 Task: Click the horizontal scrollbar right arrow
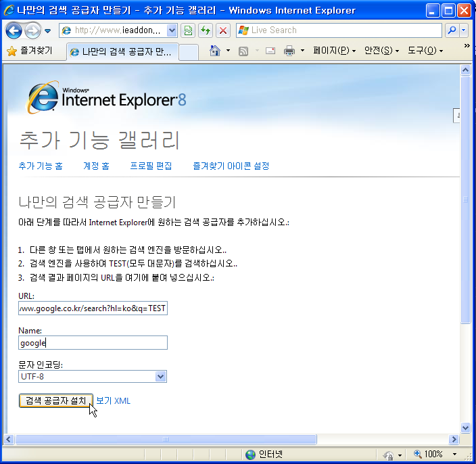(454, 440)
